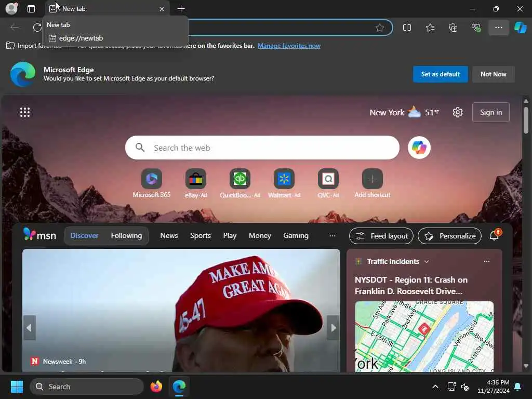Open taskbar clock and date
Image resolution: width=532 pixels, height=399 pixels.
point(494,387)
